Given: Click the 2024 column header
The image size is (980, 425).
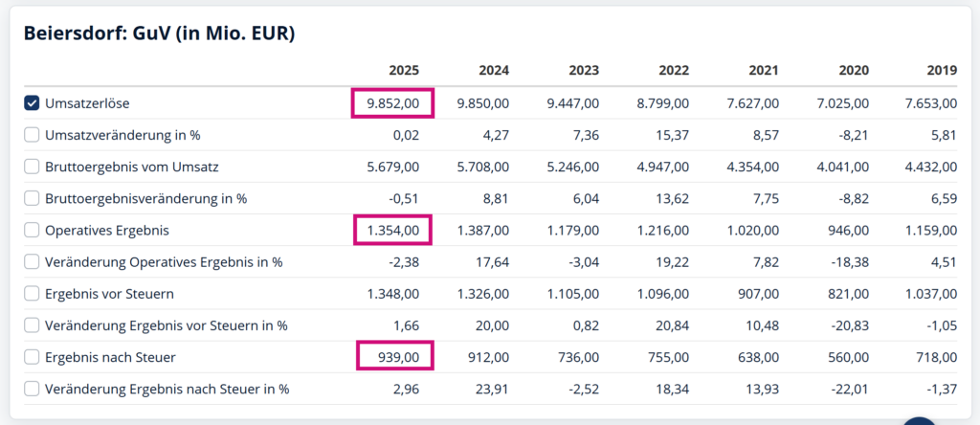Looking at the screenshot, I should point(493,71).
